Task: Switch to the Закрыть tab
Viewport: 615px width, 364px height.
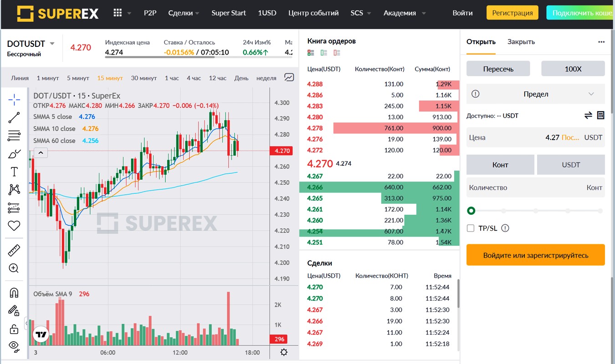Action: point(521,42)
